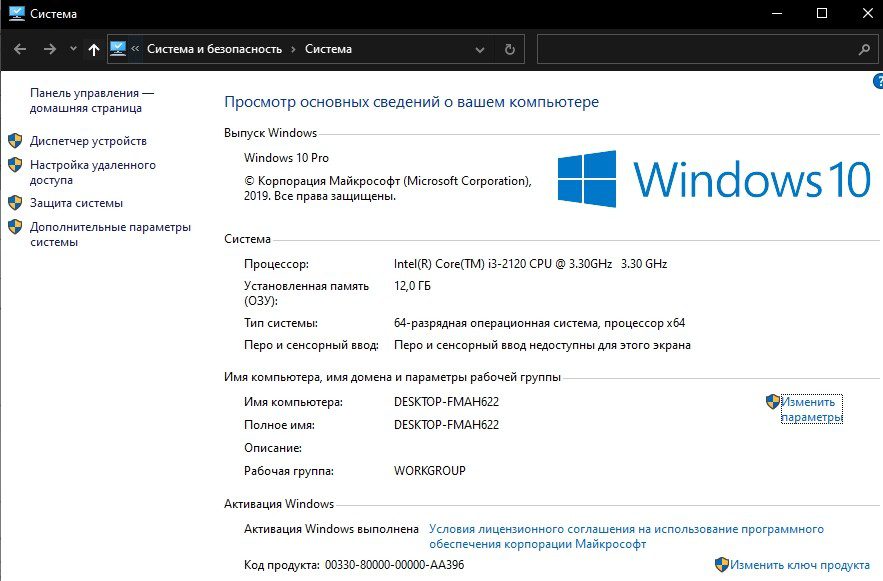This screenshot has height=581, width=883.
Task: Focus the Control Panel search field
Action: [x=697, y=49]
